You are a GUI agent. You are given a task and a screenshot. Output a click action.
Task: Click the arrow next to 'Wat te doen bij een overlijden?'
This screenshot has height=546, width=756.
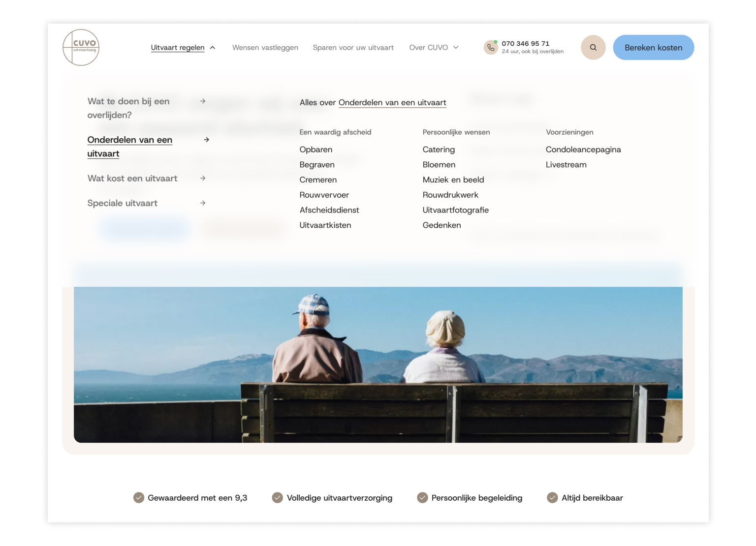tap(203, 101)
